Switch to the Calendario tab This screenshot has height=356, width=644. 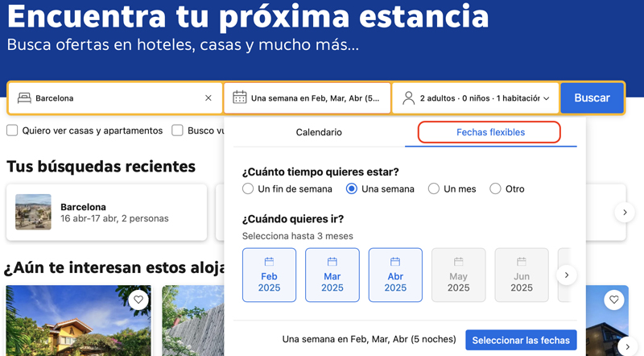(319, 132)
